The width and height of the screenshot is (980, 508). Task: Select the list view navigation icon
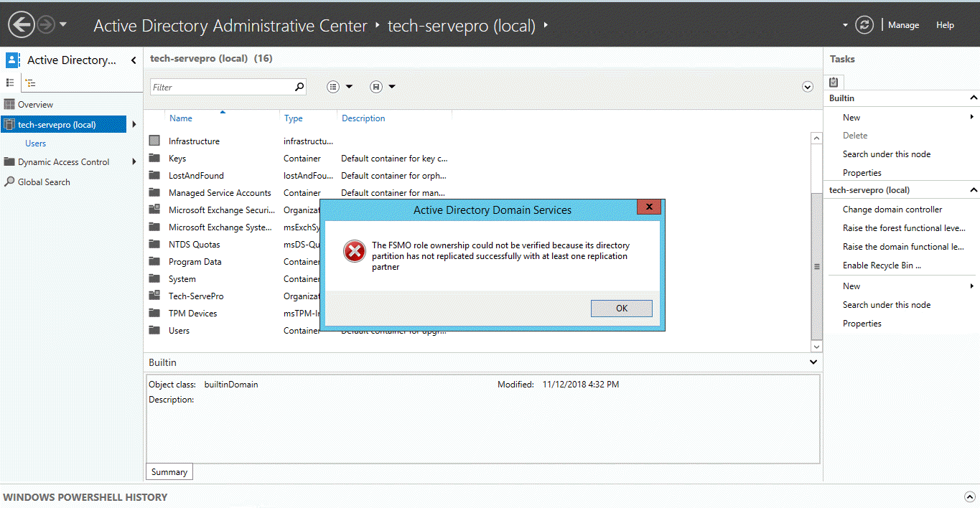click(10, 83)
